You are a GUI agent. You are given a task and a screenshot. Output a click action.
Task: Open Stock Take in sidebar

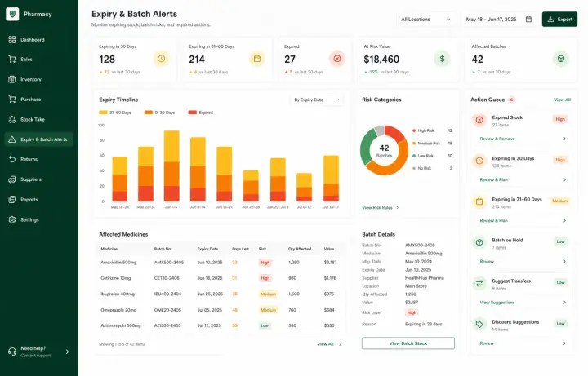(39, 119)
